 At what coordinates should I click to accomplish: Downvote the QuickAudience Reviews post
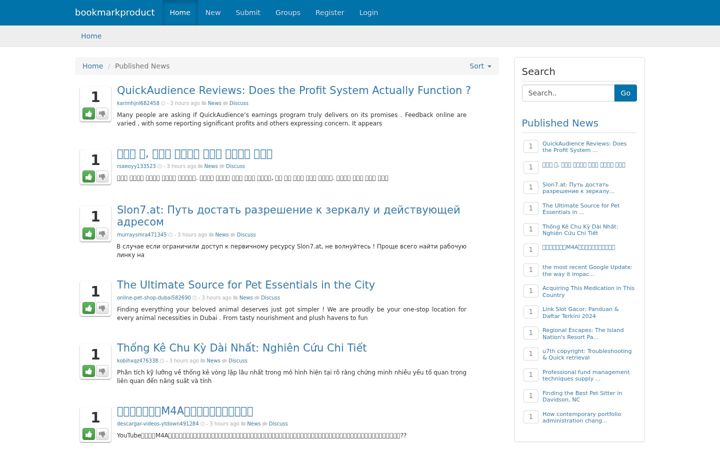[102, 113]
